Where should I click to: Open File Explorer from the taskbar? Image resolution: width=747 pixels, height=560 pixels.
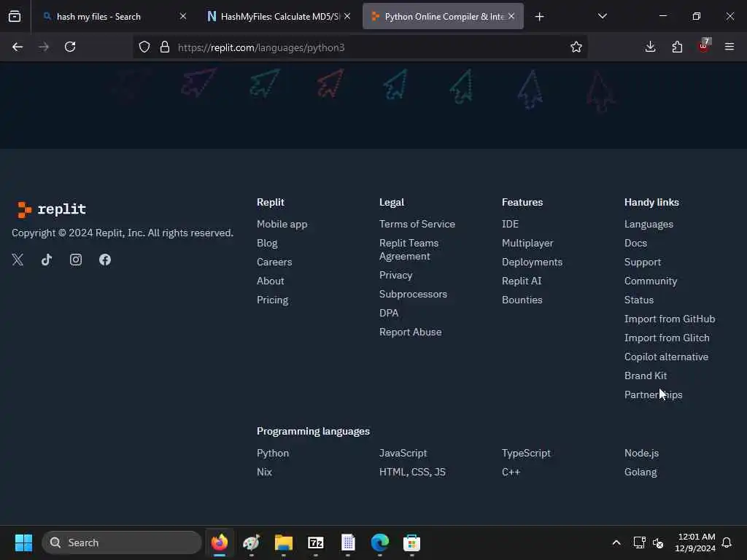click(x=284, y=542)
